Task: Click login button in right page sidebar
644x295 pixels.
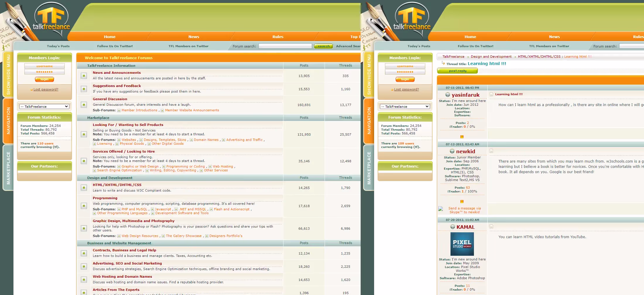Action: (405, 79)
